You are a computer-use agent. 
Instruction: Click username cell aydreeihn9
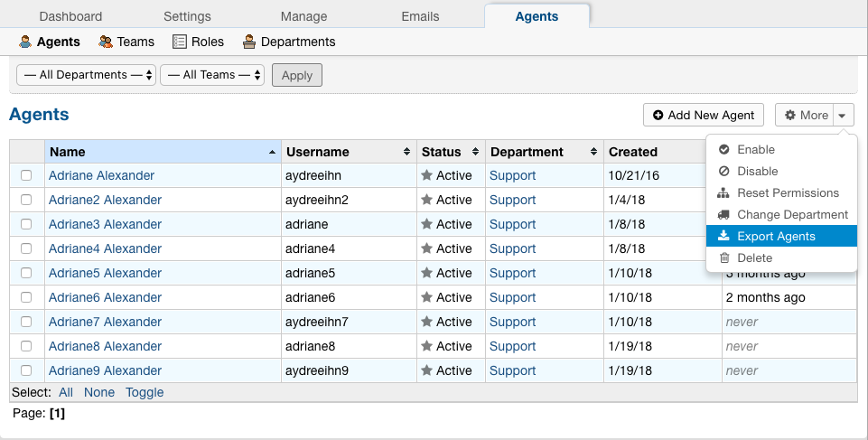[317, 370]
